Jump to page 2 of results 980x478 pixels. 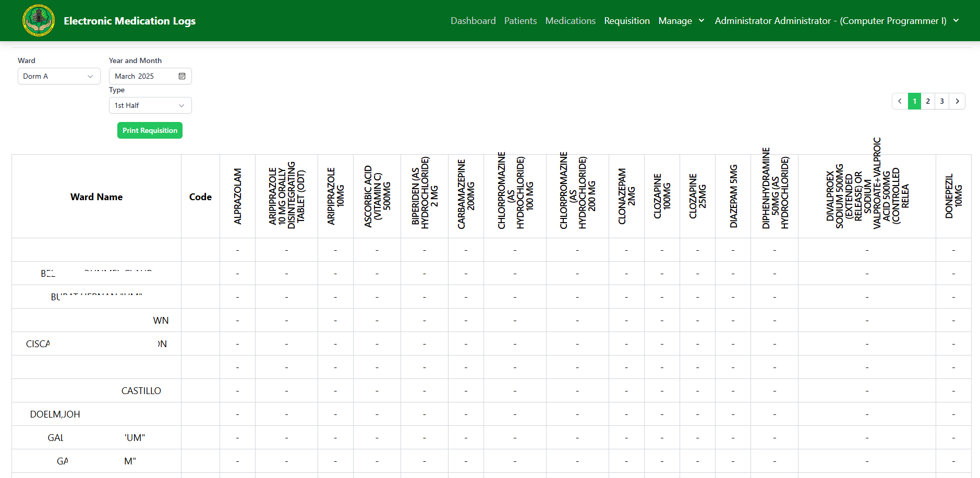pos(928,101)
